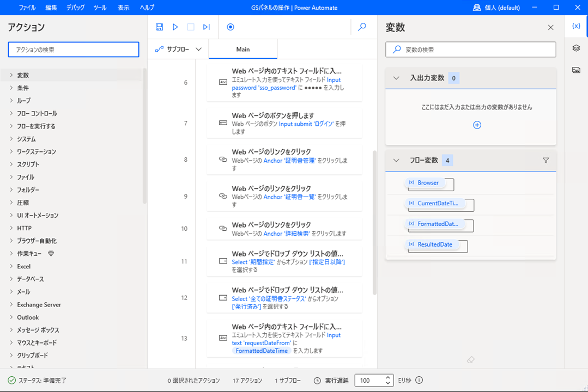
Task: Run the next action with the step icon
Action: tap(208, 27)
